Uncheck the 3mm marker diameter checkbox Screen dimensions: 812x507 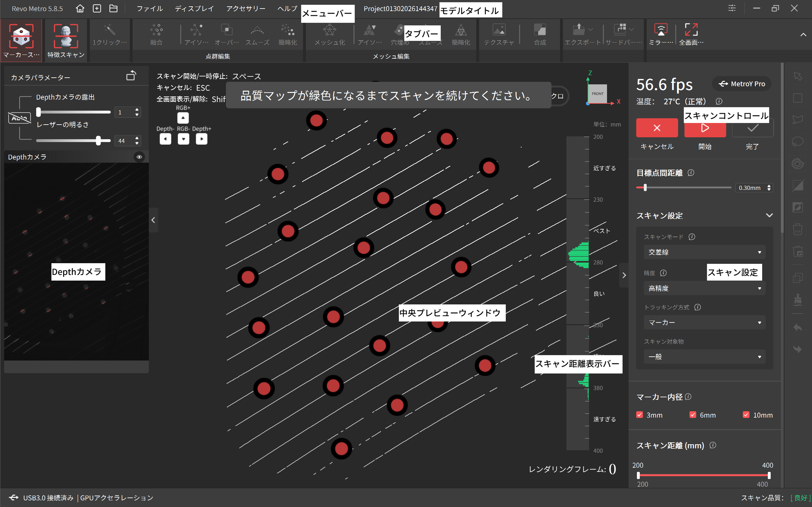click(x=639, y=415)
